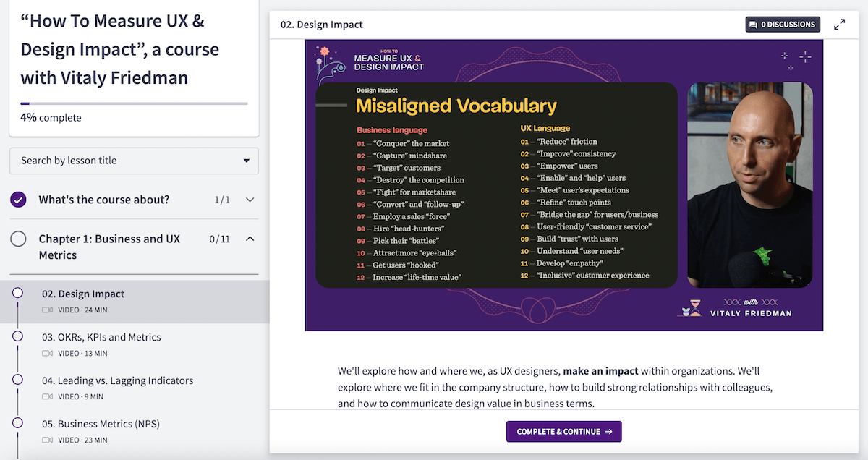
Task: Click the video icon under 04. Leading vs. Lagging Indicators
Action: (47, 396)
